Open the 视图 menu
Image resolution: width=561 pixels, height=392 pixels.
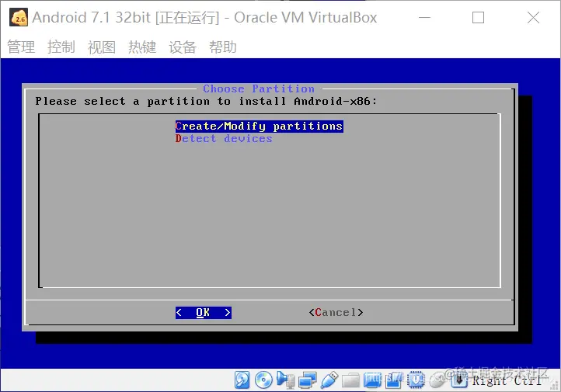click(x=102, y=47)
